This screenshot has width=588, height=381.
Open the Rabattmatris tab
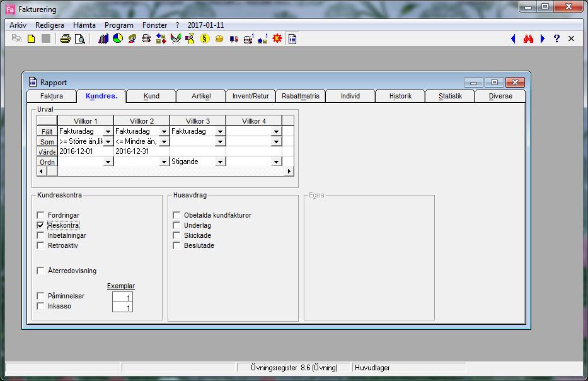coord(301,96)
